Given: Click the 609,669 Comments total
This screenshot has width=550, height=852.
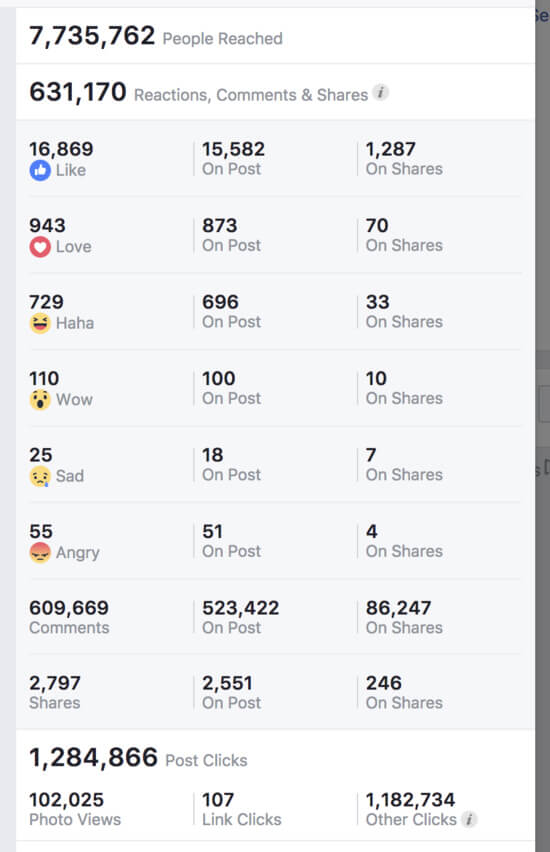Looking at the screenshot, I should (x=69, y=617).
